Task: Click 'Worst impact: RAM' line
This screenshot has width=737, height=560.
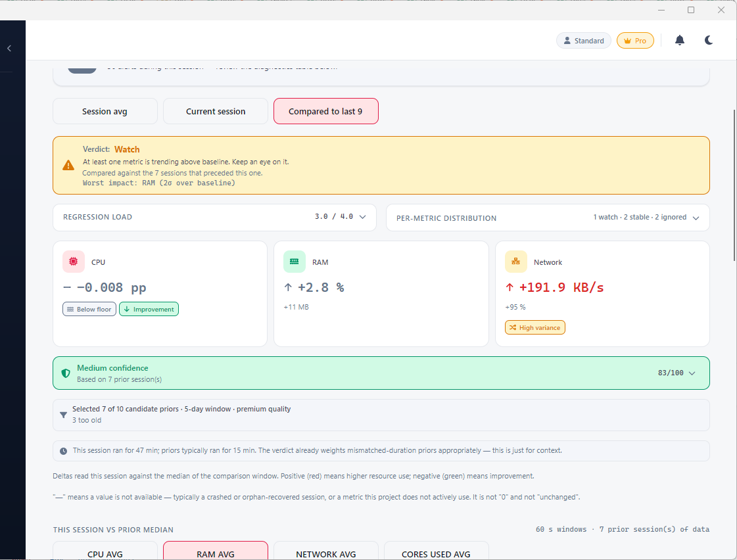Action: pyautogui.click(x=159, y=183)
